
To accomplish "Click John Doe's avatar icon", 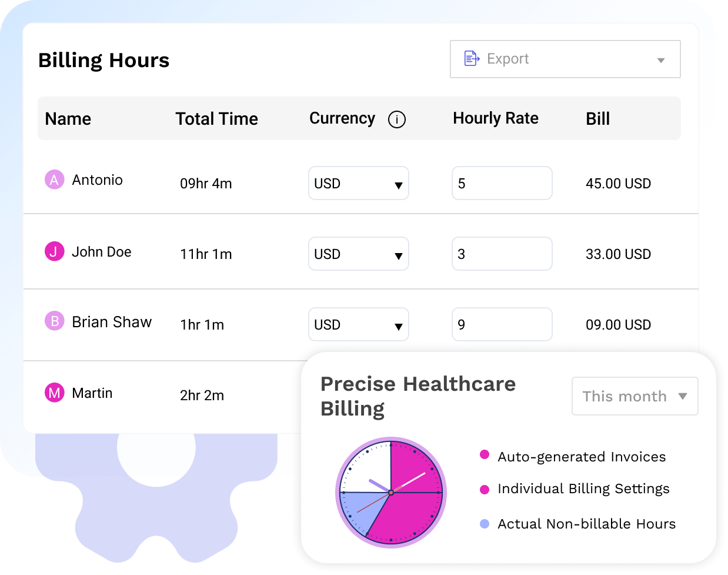I will 55,251.
